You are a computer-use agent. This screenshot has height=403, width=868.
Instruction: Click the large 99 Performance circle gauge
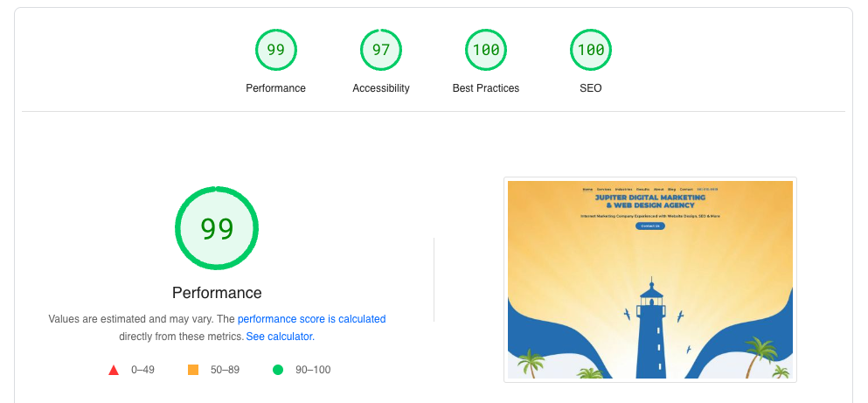[217, 228]
